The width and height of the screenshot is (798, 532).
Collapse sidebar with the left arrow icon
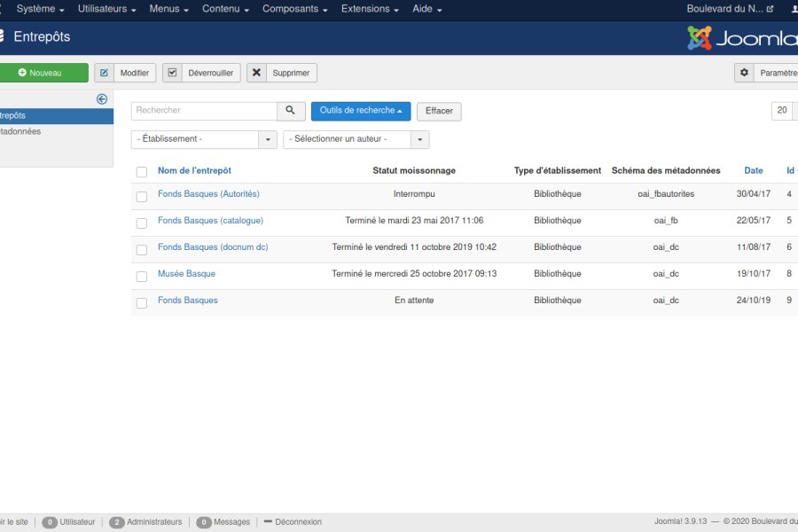102,99
